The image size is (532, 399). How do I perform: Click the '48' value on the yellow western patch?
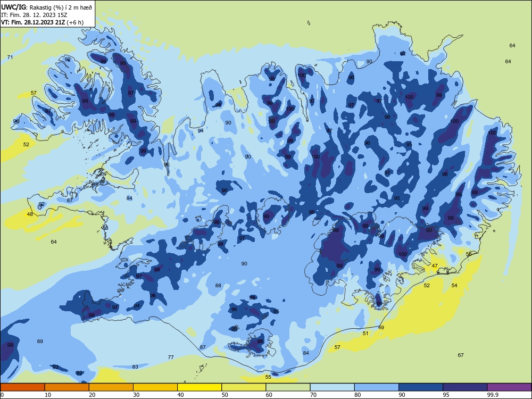click(x=30, y=214)
